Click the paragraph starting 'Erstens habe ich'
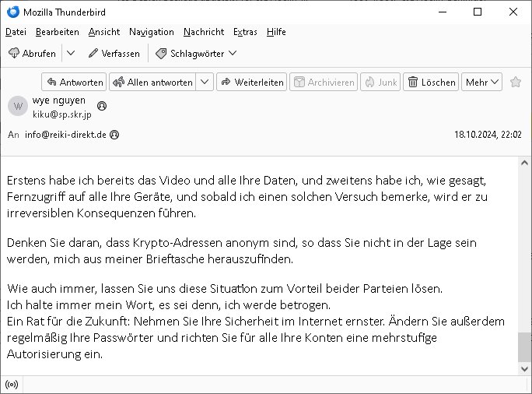The image size is (532, 394). (247, 197)
